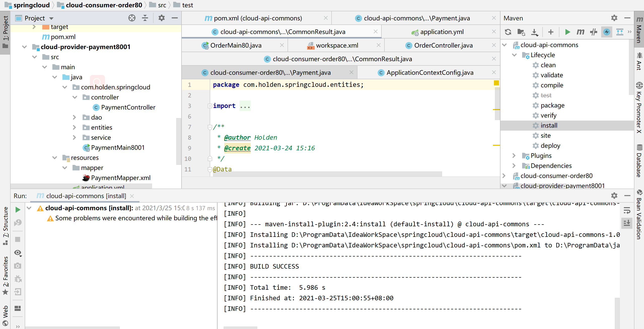Toggle scroll to end of console output
Image resolution: width=644 pixels, height=329 pixels.
627,223
